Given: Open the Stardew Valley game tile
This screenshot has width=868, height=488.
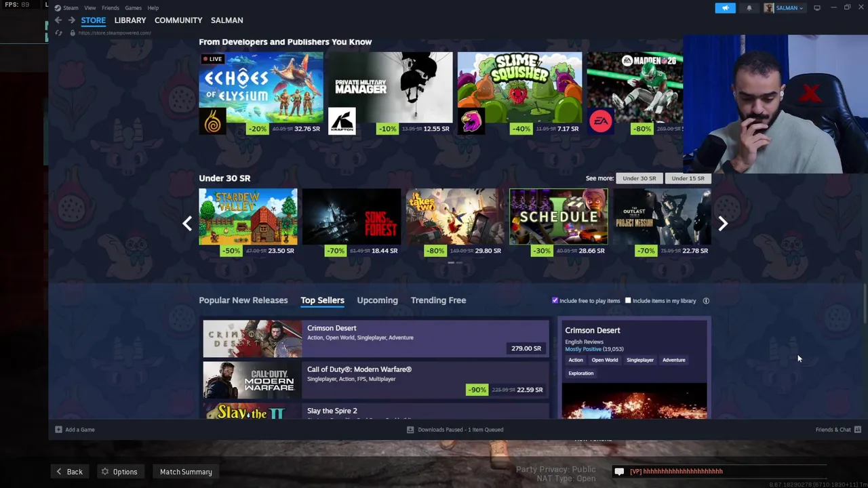Looking at the screenshot, I should 248,216.
